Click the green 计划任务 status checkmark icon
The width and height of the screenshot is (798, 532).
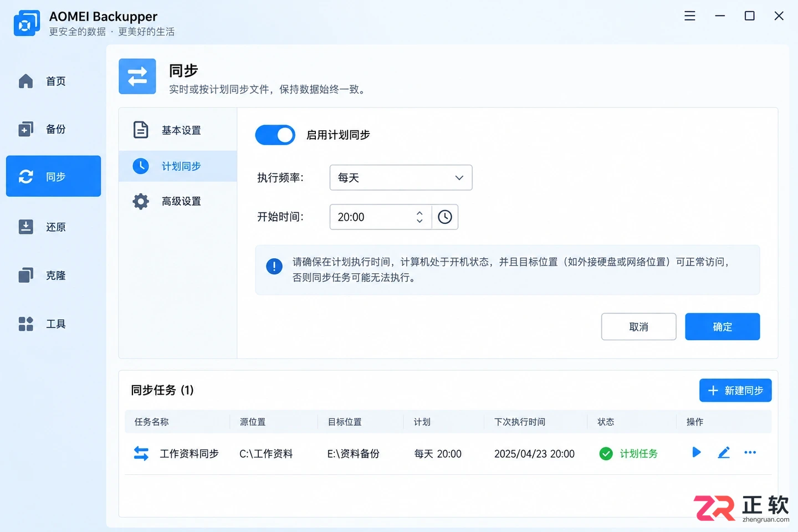606,454
